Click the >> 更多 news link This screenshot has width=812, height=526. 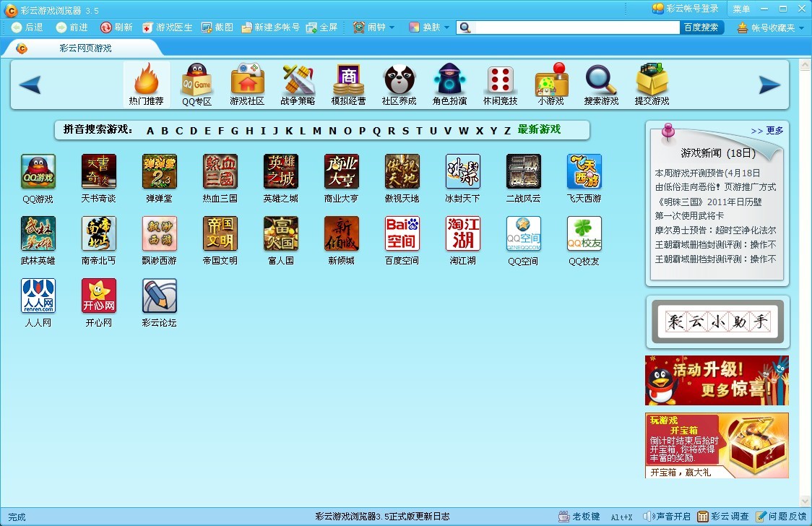coord(767,131)
